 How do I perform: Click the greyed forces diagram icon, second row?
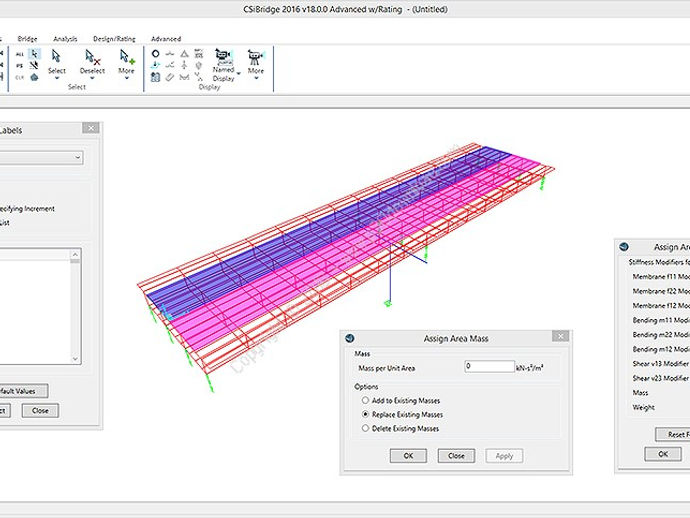(x=170, y=65)
